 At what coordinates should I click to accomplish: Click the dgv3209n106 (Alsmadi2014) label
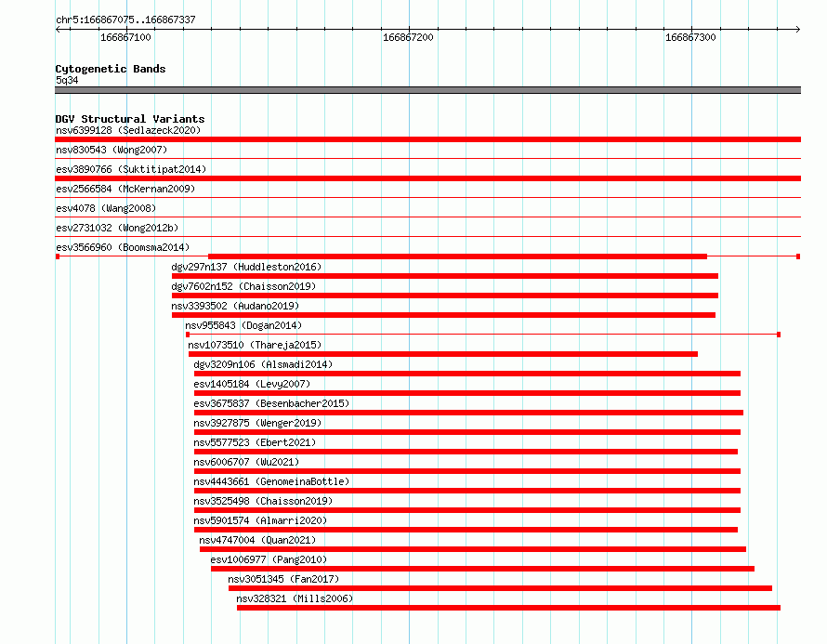(263, 364)
